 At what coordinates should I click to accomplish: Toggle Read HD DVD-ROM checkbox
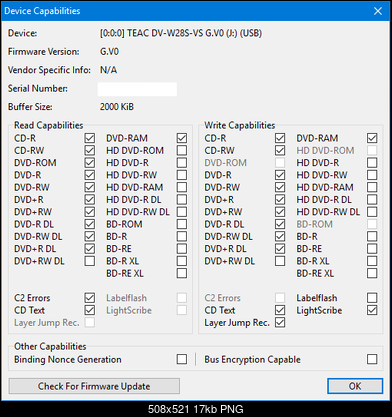click(182, 150)
